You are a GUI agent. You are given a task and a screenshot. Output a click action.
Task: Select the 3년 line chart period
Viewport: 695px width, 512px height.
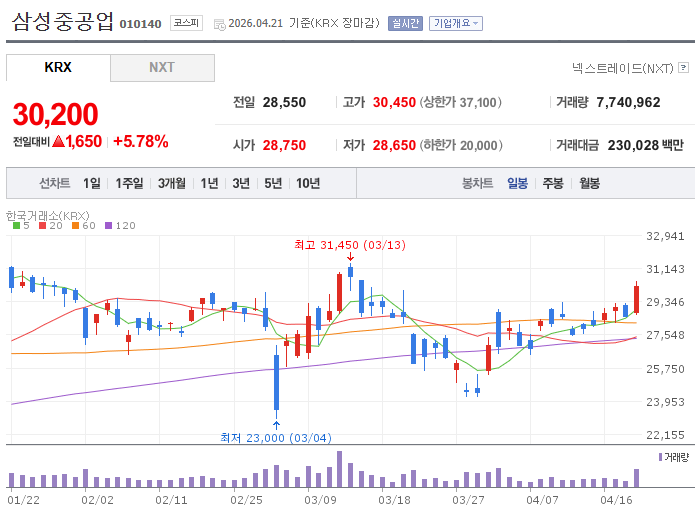click(241, 183)
